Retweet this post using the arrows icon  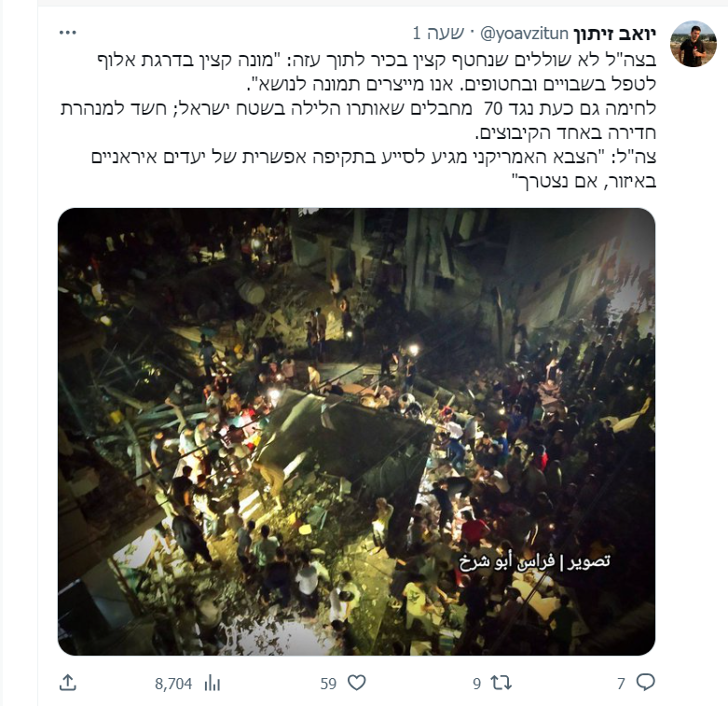pyautogui.click(x=501, y=683)
